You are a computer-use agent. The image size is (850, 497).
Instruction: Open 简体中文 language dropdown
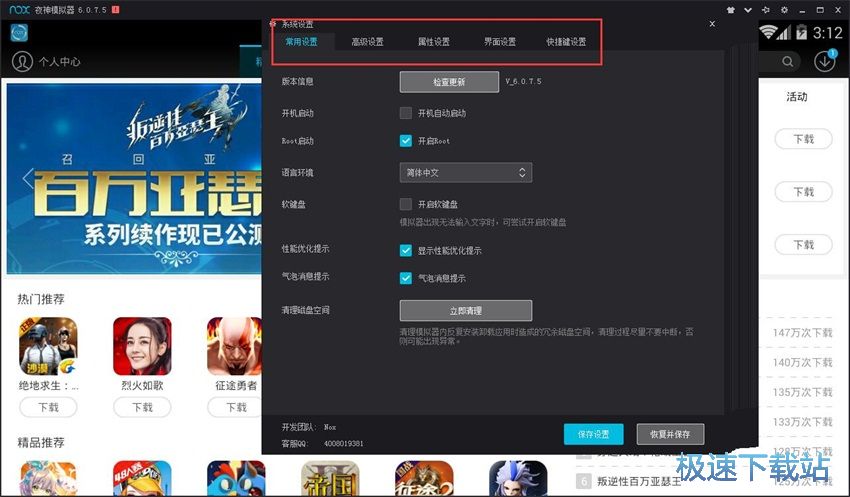[x=466, y=172]
